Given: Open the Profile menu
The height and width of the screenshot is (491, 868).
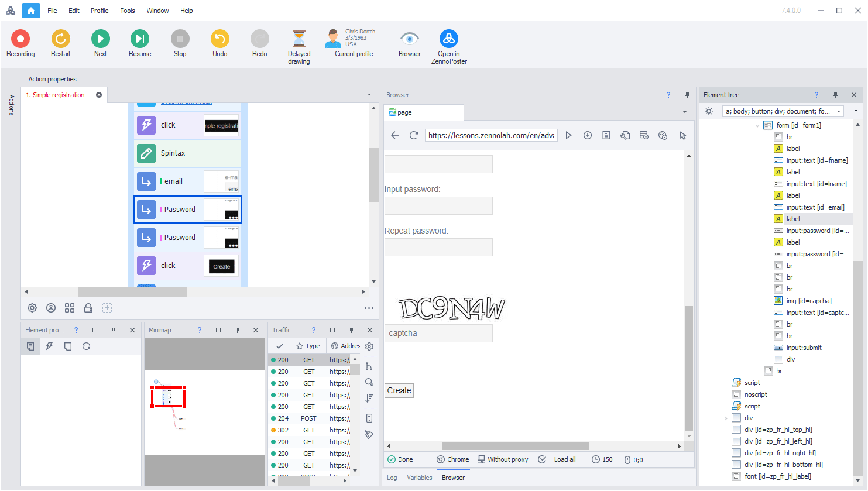Looking at the screenshot, I should 100,11.
